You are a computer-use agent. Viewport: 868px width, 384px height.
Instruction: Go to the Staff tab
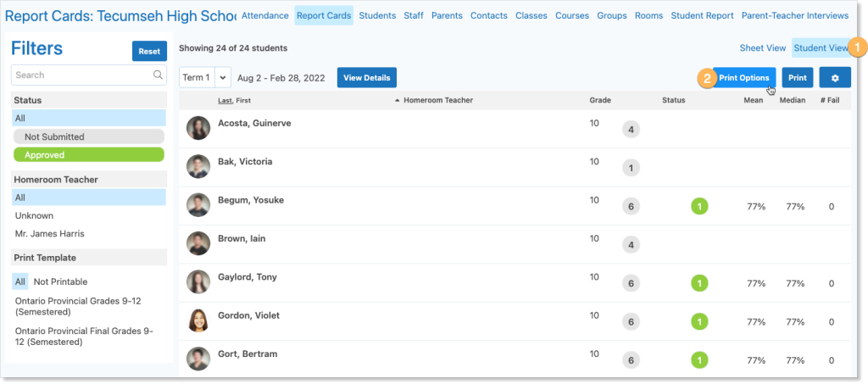pyautogui.click(x=414, y=15)
